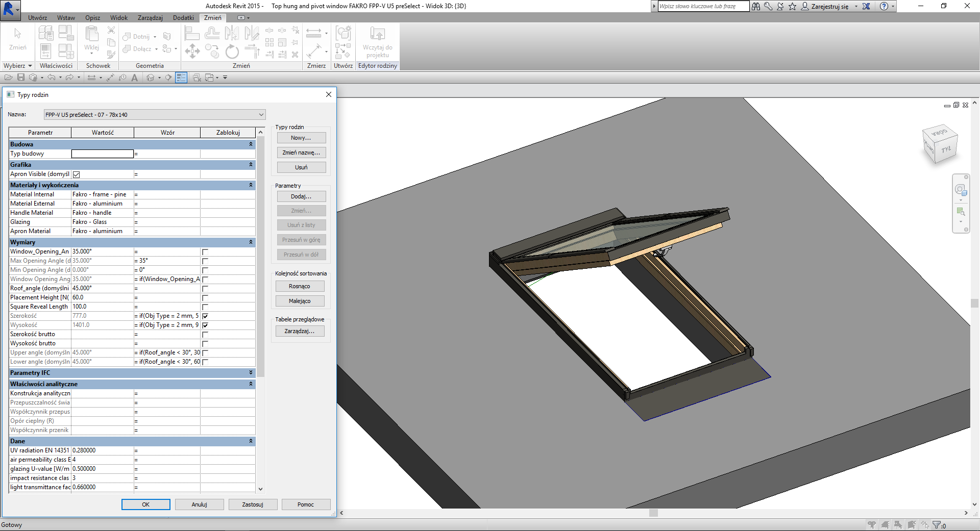Viewport: 980px width, 531px height.
Task: Click the ViewCube in the 3D view
Action: point(940,144)
